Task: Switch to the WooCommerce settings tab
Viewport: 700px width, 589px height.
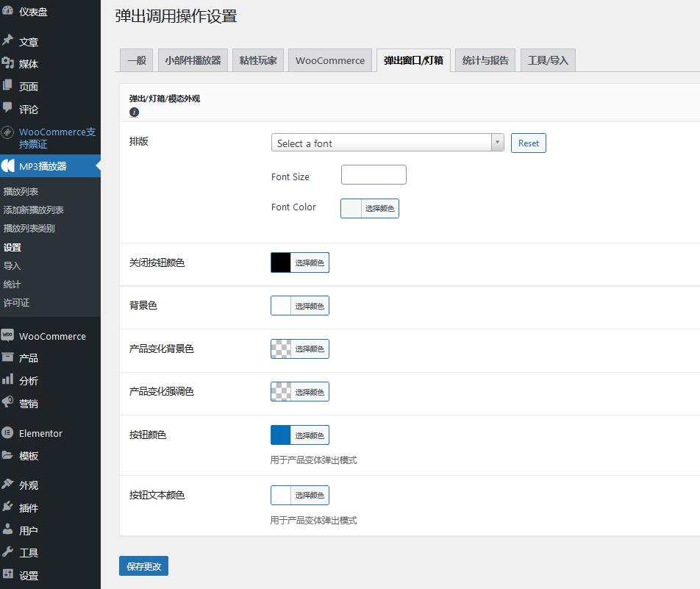Action: coord(330,60)
